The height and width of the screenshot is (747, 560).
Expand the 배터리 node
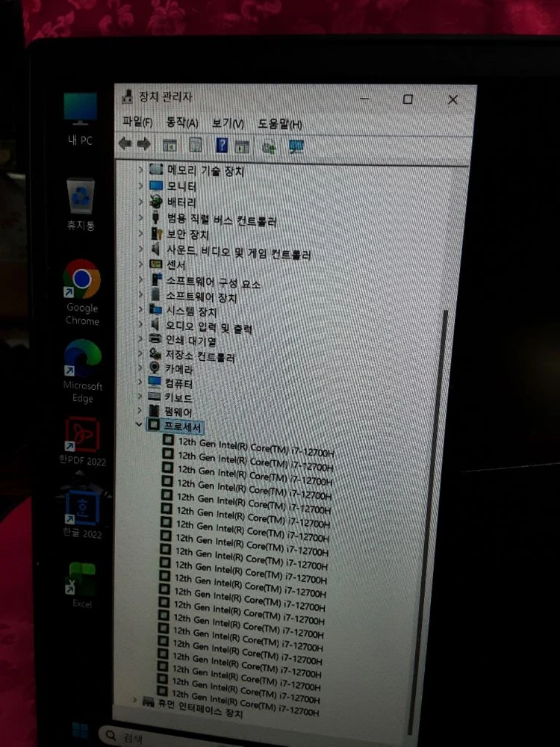point(140,201)
